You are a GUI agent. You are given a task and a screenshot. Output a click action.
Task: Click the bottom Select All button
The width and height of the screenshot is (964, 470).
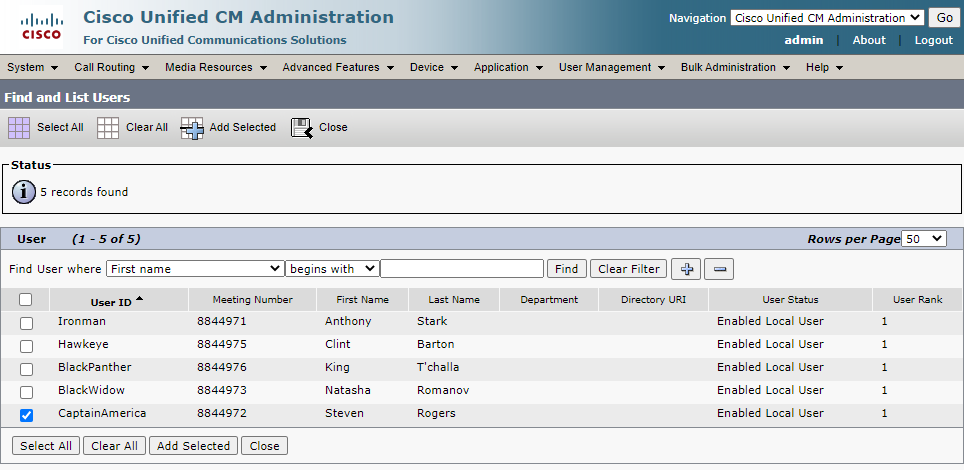tap(46, 446)
